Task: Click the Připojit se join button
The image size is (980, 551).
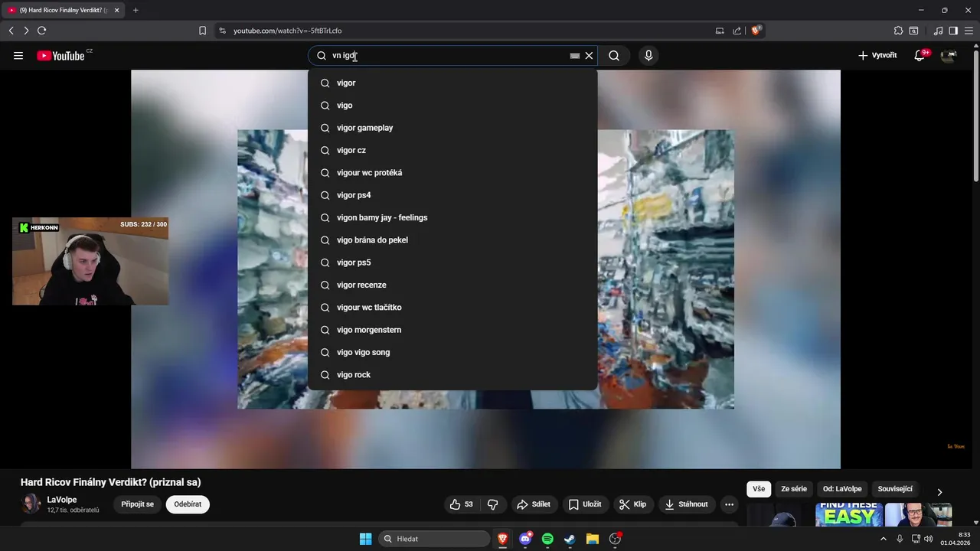Action: 138,504
